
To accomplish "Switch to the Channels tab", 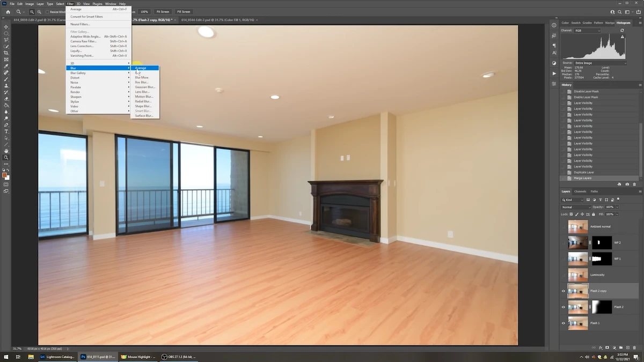I will point(581,191).
